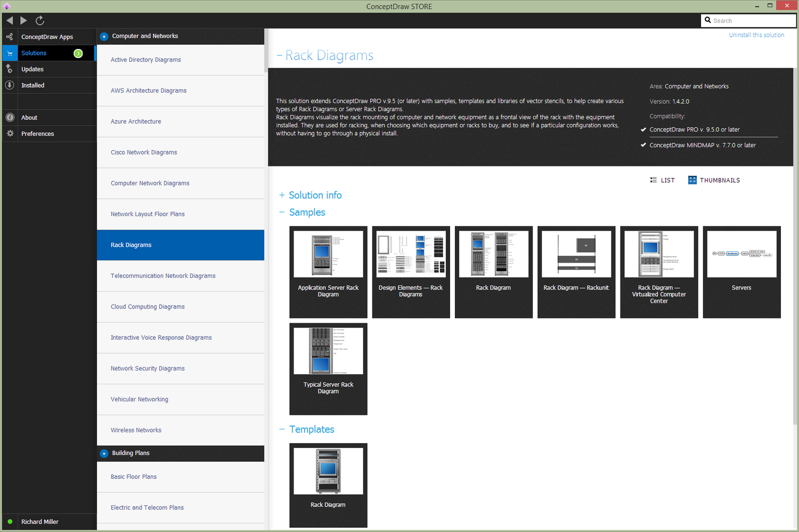Collapse the Templates section
Screen dimensions: 799x532
pyautogui.click(x=282, y=429)
